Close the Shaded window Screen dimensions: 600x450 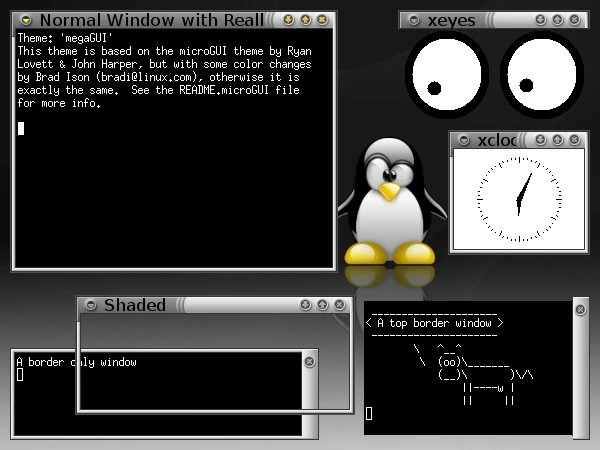pyautogui.click(x=339, y=305)
